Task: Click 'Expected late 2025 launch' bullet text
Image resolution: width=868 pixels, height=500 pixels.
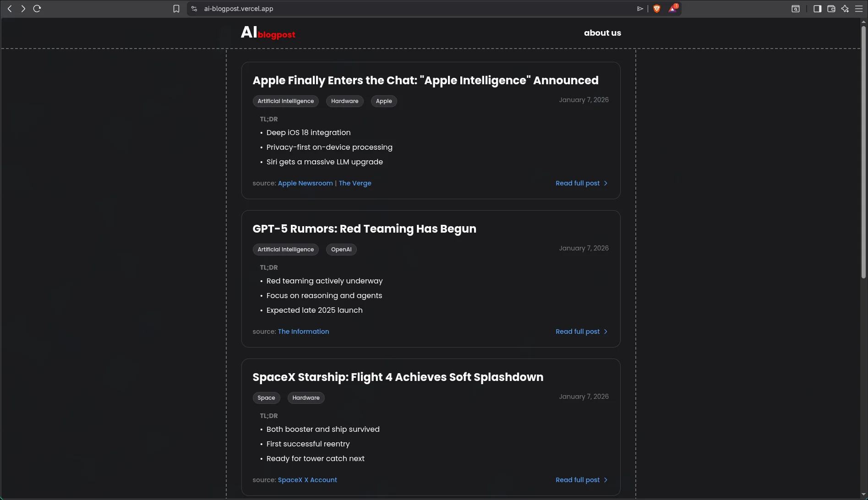Action: point(314,310)
